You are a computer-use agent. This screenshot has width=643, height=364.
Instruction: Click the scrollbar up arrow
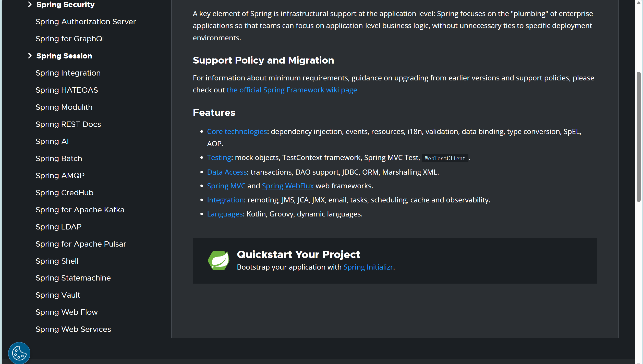coord(639,3)
